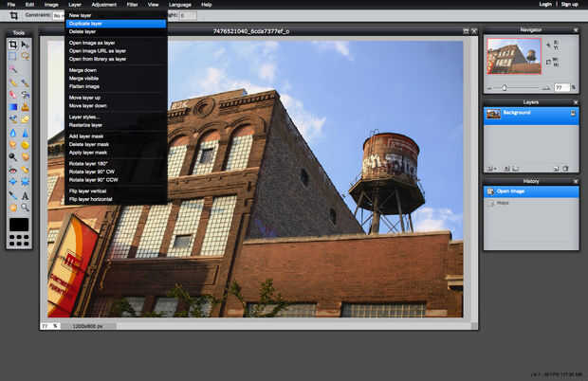Select the Sponge tool
The image size is (588, 381).
(x=25, y=145)
